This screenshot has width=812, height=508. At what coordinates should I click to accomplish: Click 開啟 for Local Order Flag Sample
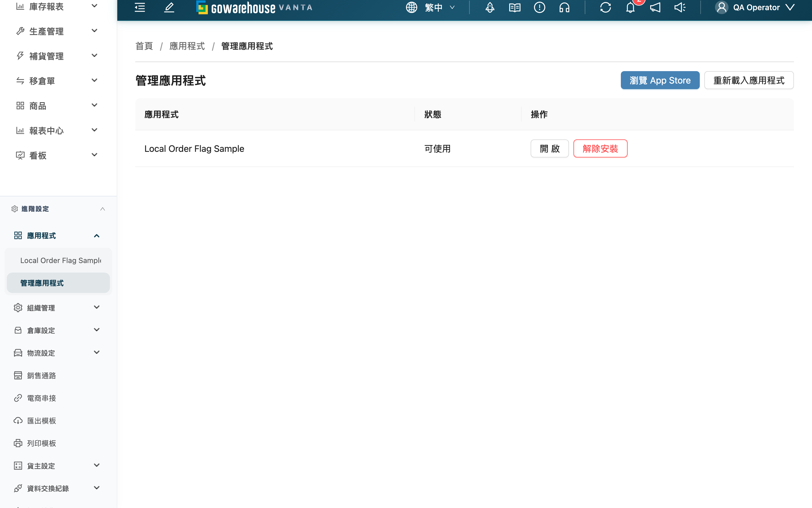tap(550, 148)
